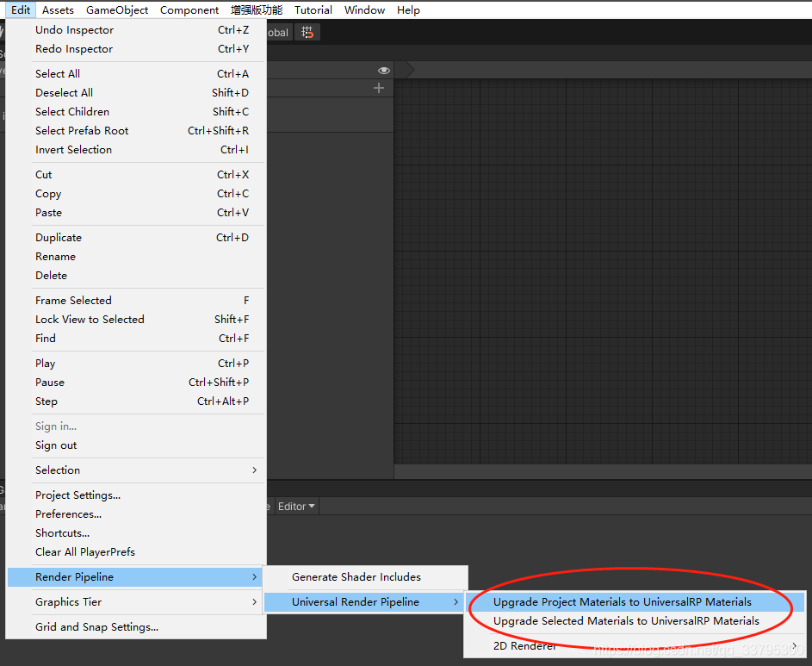Open the Window menu
The image size is (812, 666).
[364, 9]
